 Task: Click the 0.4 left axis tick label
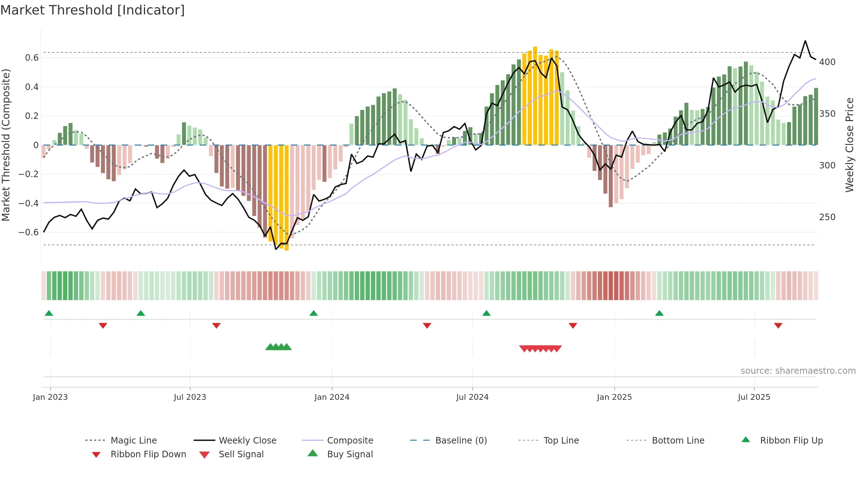click(32, 87)
